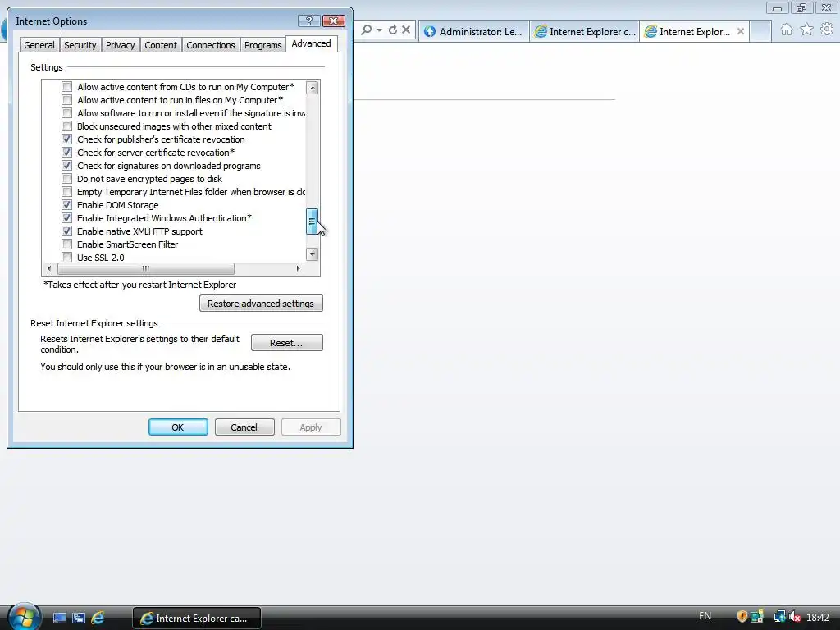
Task: Uncheck Enable Integrated Windows Authentication
Action: coord(66,218)
